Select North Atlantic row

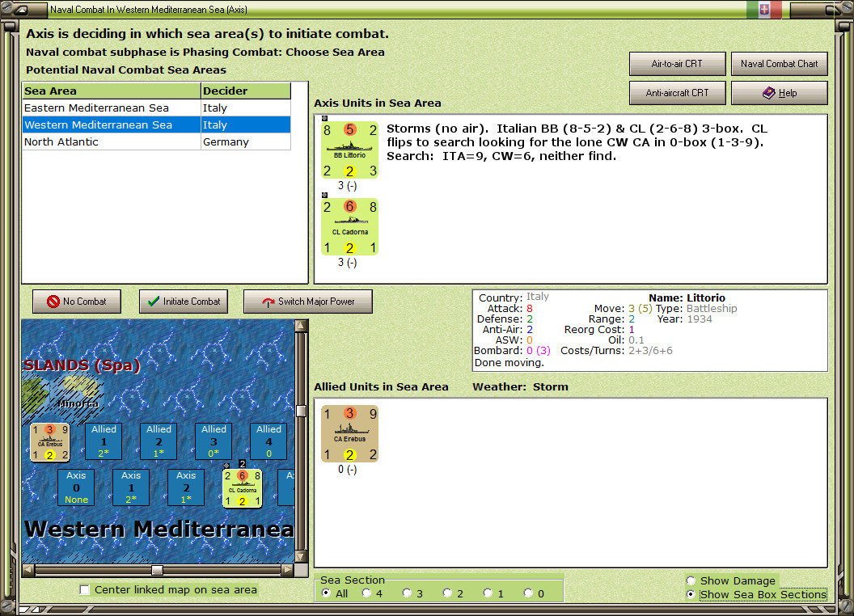coord(156,141)
